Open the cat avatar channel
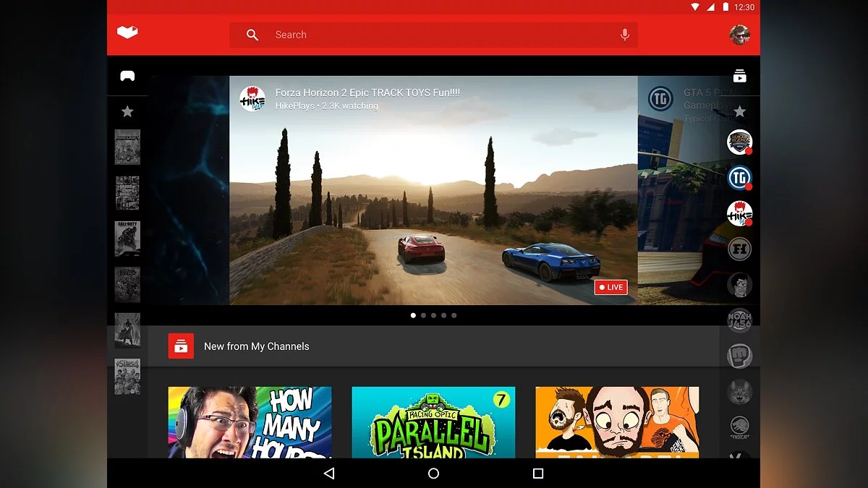 739,392
